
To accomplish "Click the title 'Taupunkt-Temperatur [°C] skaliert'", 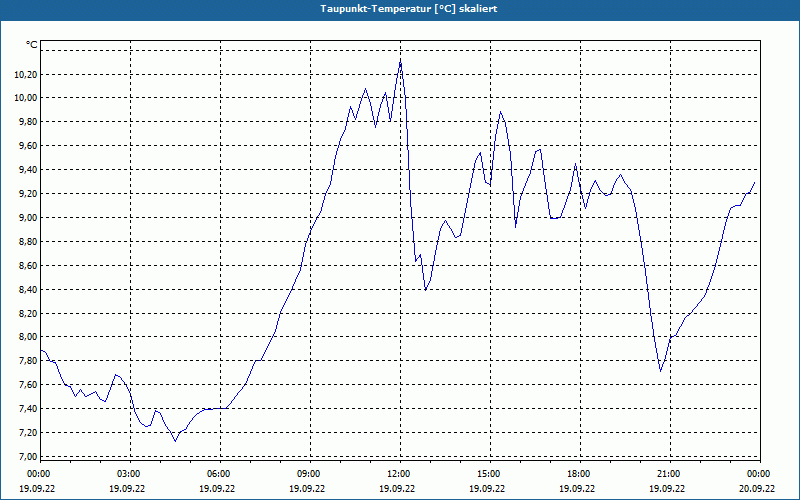I will [409, 9].
